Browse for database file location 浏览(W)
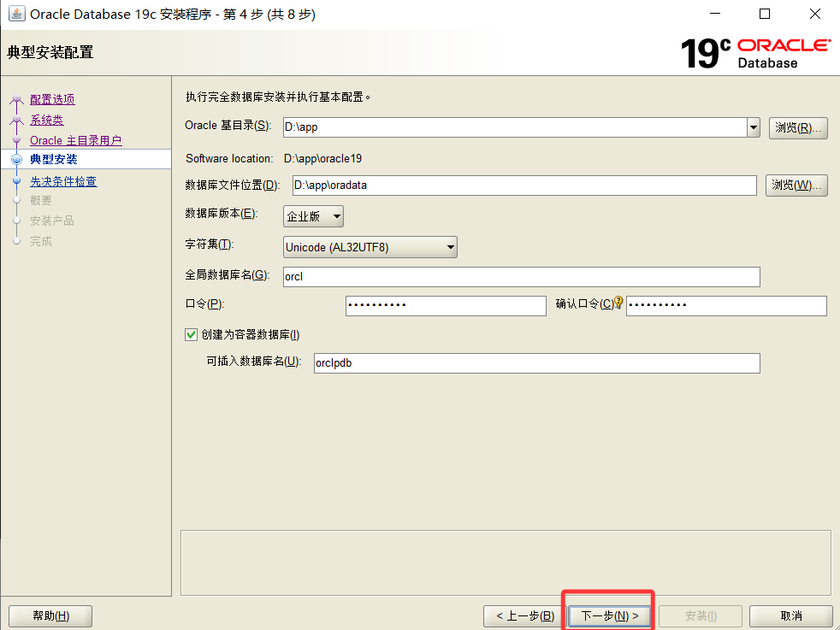840x630 pixels. click(796, 185)
